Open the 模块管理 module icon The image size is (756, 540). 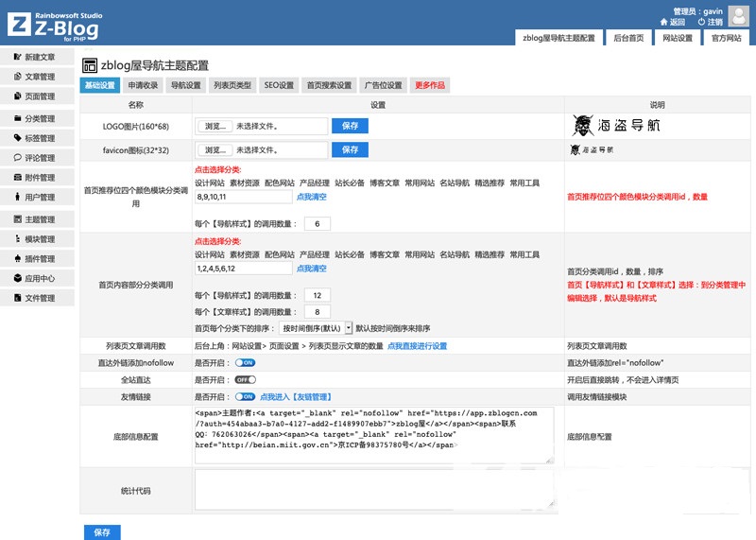coord(17,239)
